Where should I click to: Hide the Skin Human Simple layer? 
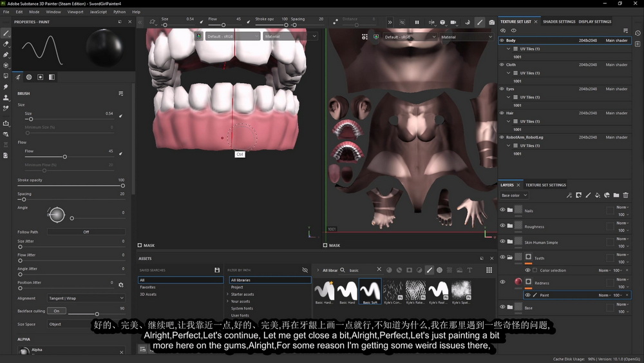(x=502, y=241)
